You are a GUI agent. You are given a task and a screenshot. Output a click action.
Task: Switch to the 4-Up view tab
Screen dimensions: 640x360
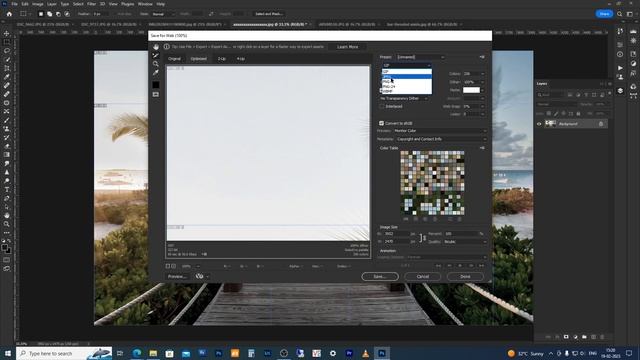(241, 59)
